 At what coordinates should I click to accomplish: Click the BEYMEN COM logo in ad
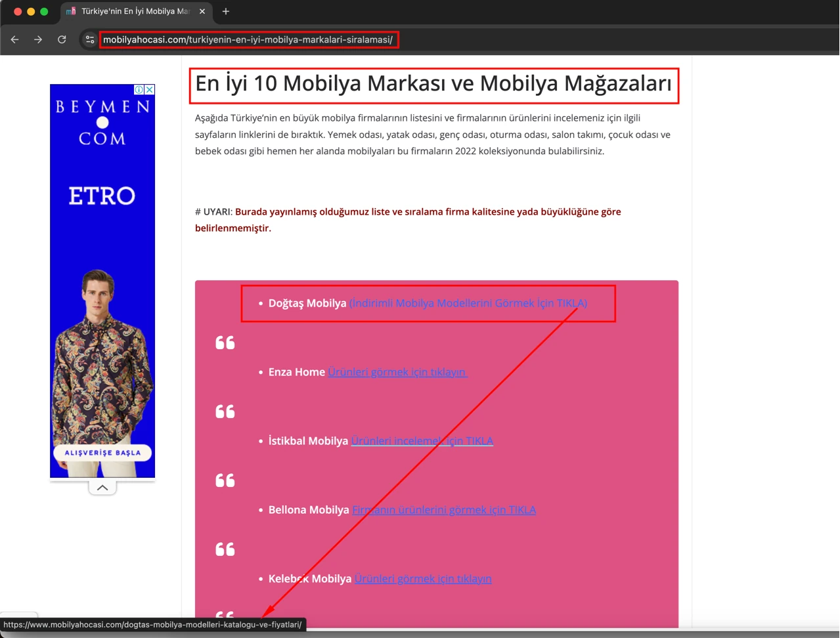102,122
